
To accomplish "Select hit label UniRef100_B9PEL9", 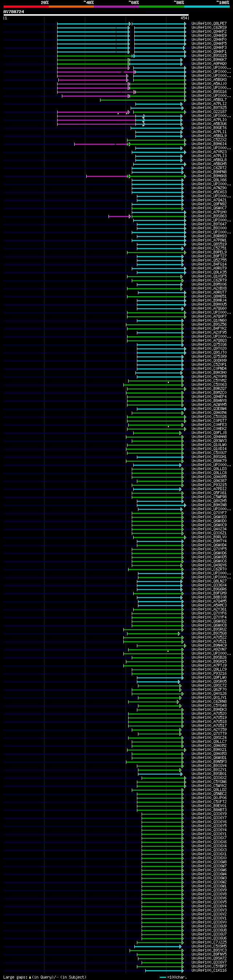I will [x=209, y=252].
